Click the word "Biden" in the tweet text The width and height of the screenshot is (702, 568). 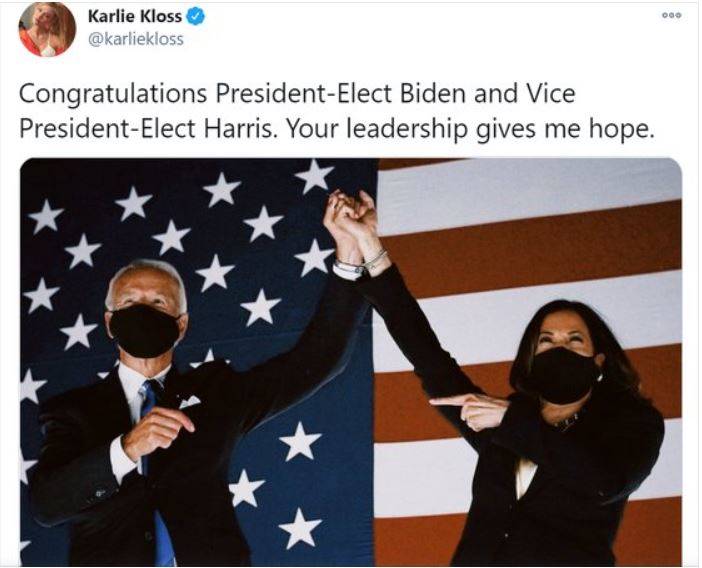(433, 93)
